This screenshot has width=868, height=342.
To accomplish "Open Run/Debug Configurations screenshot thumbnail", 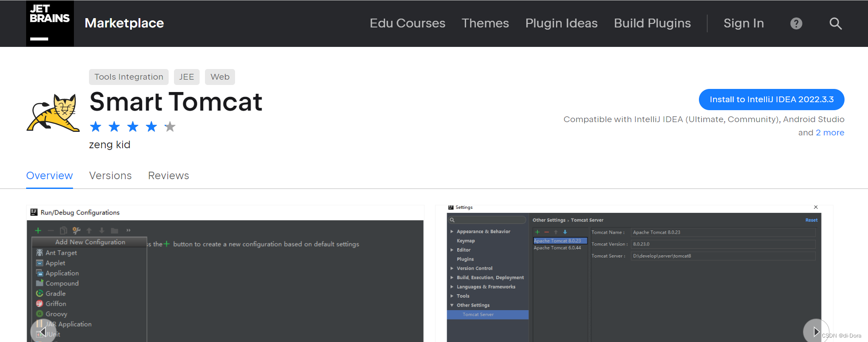I will click(x=225, y=273).
